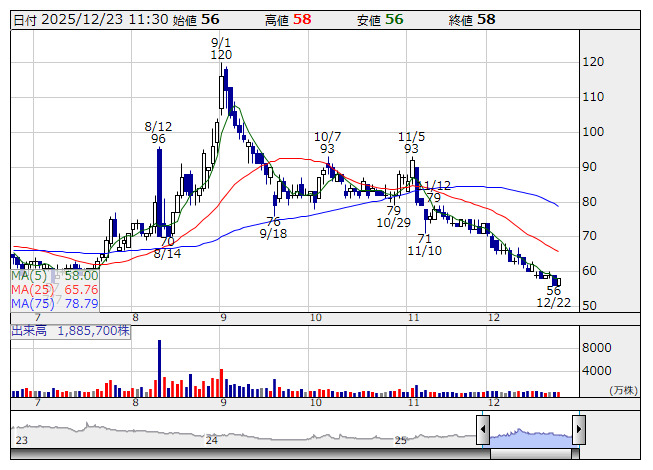Click the 11/10 low label of 71
Viewport: 653px width, 470px height.
click(424, 239)
